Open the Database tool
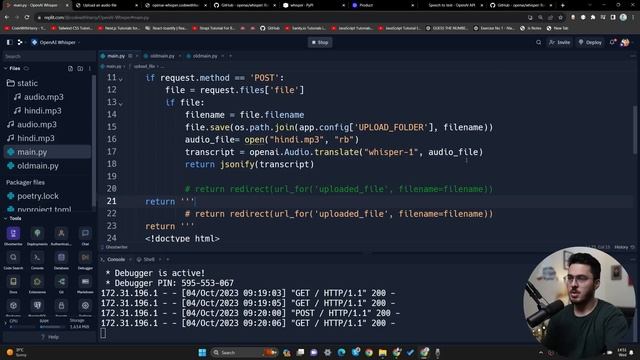640x360 pixels. point(61,258)
